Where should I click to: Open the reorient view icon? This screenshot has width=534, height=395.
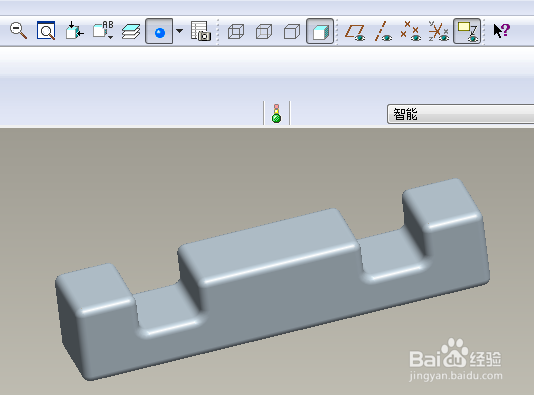(x=75, y=31)
